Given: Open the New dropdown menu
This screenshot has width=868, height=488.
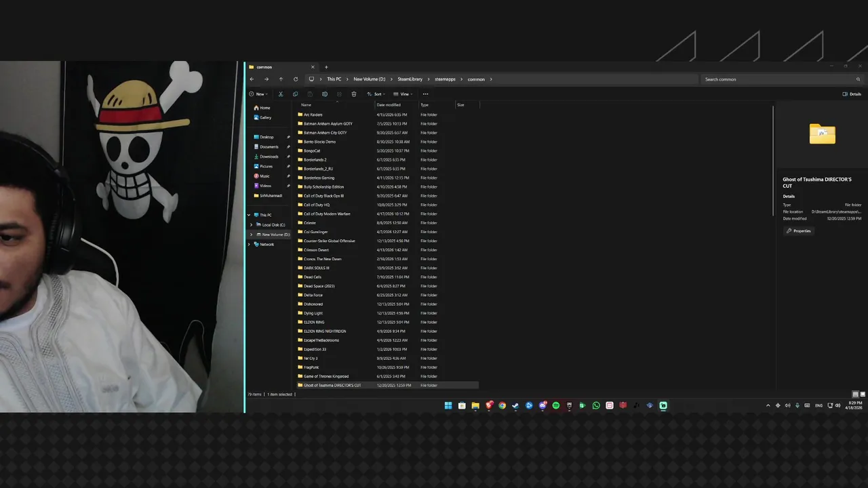Looking at the screenshot, I should tap(258, 94).
